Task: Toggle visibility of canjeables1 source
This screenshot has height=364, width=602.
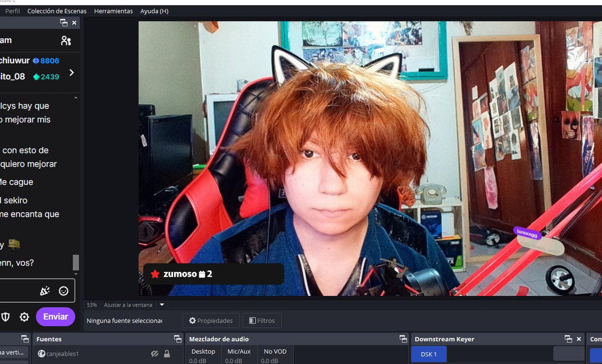Action: [155, 354]
